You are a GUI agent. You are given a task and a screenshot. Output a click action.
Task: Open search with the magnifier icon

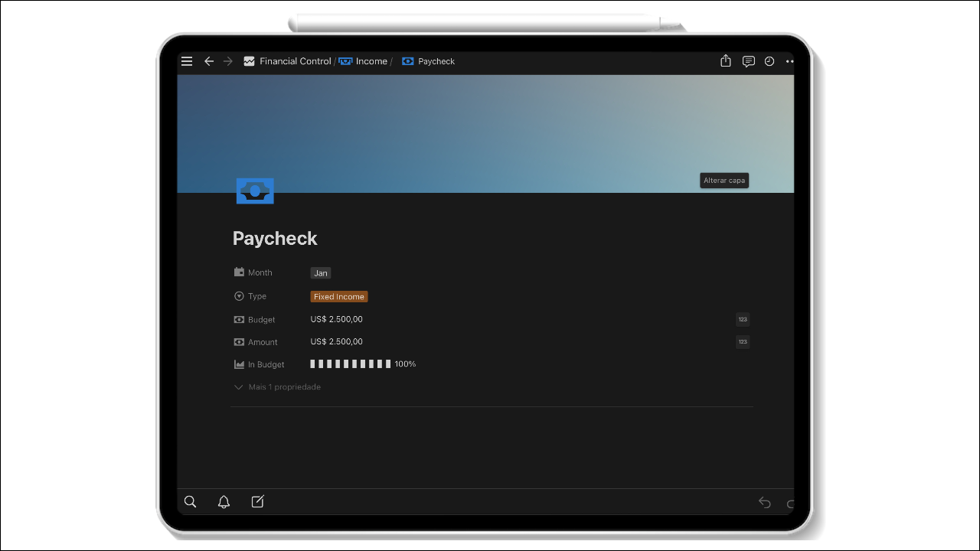pyautogui.click(x=191, y=502)
